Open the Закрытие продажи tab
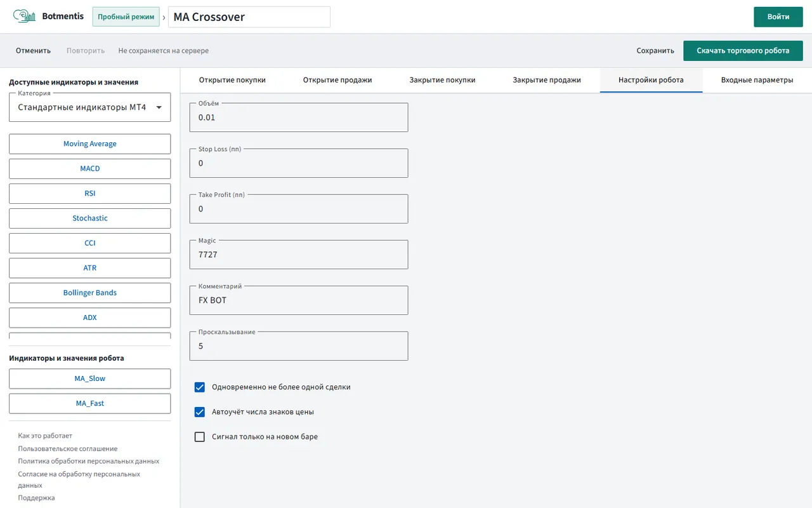Image resolution: width=812 pixels, height=508 pixels. pos(547,80)
